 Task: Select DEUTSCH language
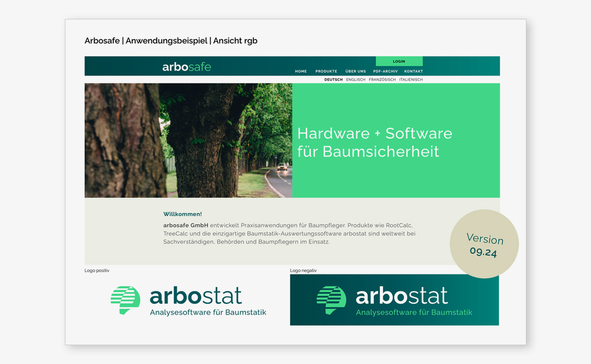point(334,80)
